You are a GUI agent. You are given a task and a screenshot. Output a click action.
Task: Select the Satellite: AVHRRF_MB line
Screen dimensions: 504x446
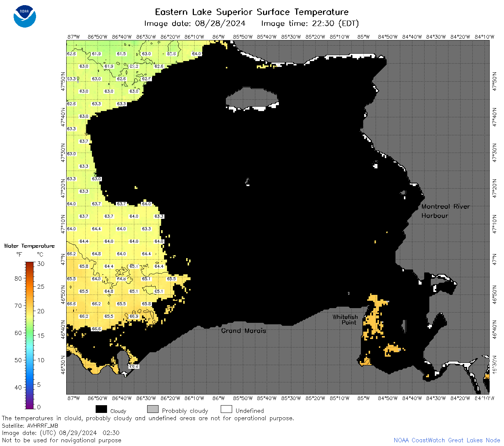point(30,425)
